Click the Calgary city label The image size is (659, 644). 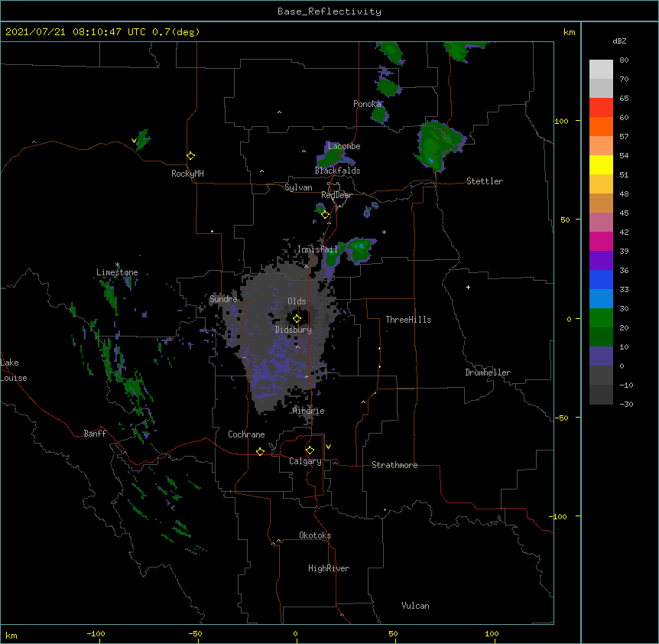tap(305, 461)
